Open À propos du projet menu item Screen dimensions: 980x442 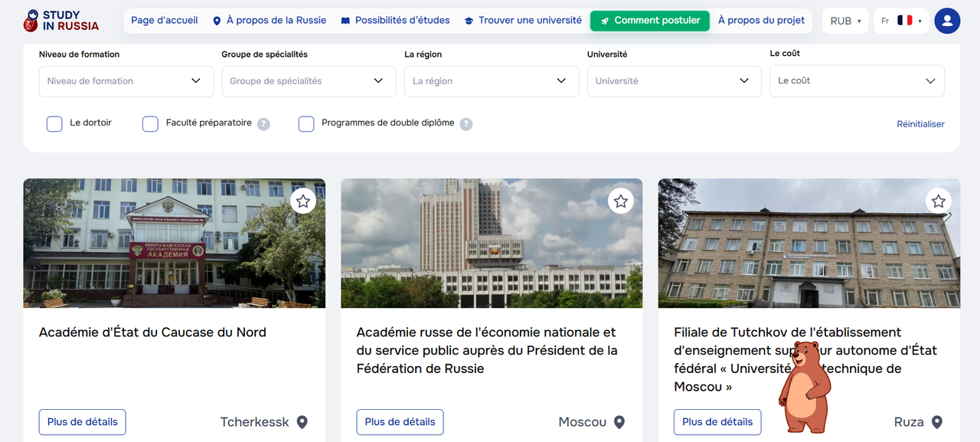pos(762,21)
